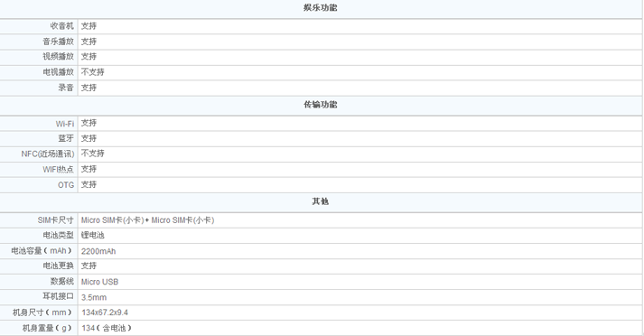Screen dimensions: 644x336
Task: Select the 视频播放 row label
Action: tap(59, 56)
